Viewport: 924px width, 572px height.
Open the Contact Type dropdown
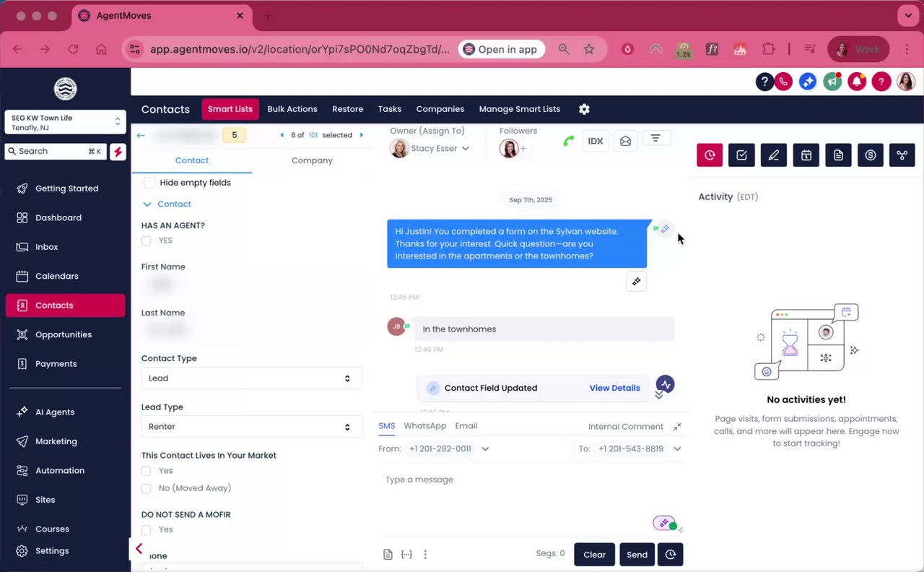[x=252, y=378]
